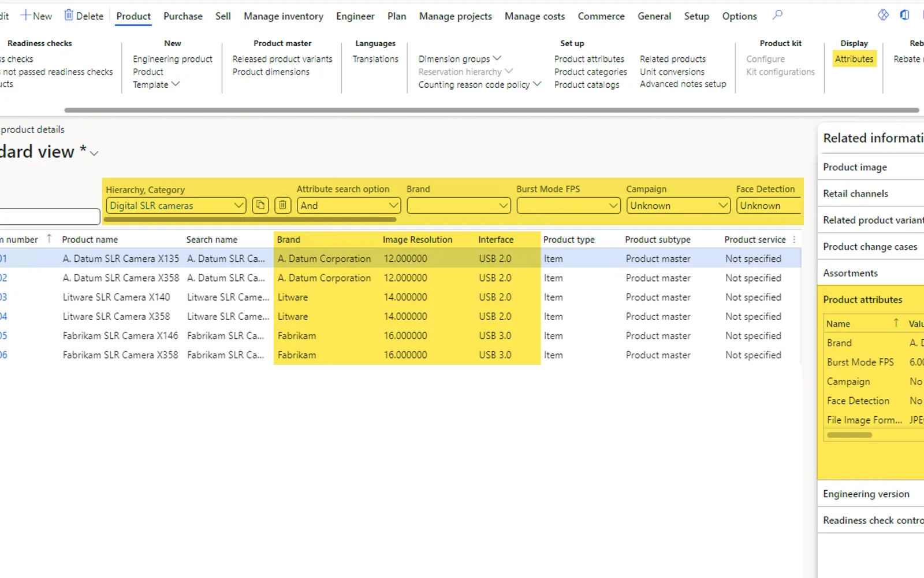The image size is (924, 578).
Task: Expand the Template dropdown
Action: (x=157, y=84)
